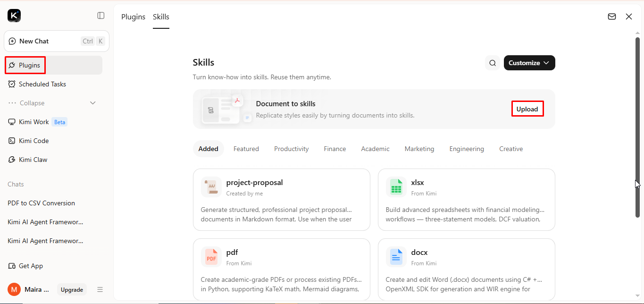
Task: Click the xlsx spreadsheet icon
Action: point(396,187)
